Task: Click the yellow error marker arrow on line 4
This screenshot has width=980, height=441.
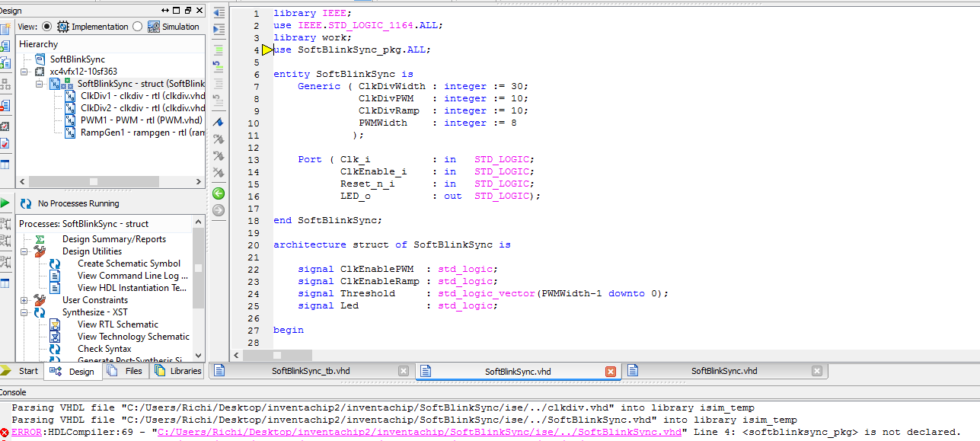Action: (x=268, y=50)
